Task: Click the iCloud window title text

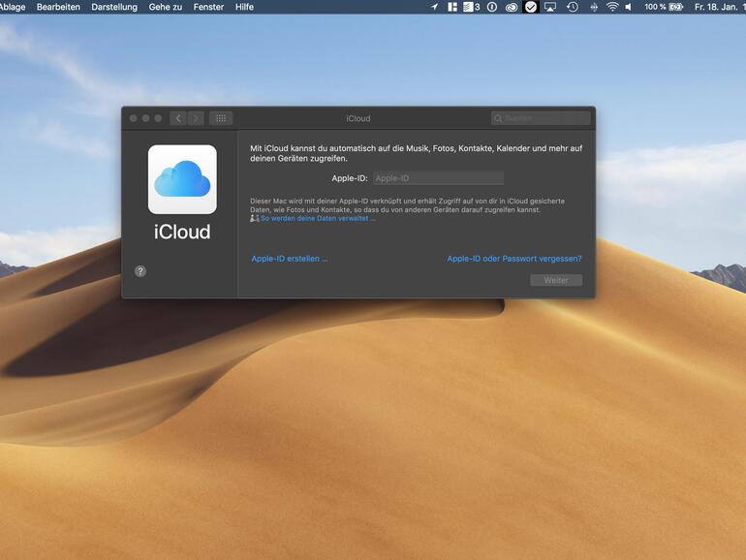Action: point(358,118)
